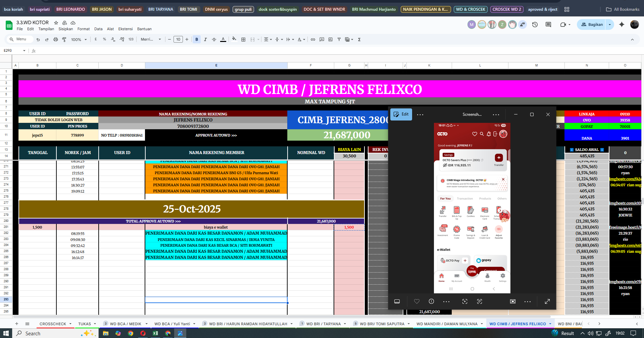Open the 100% zoom dropdown

(x=79, y=39)
